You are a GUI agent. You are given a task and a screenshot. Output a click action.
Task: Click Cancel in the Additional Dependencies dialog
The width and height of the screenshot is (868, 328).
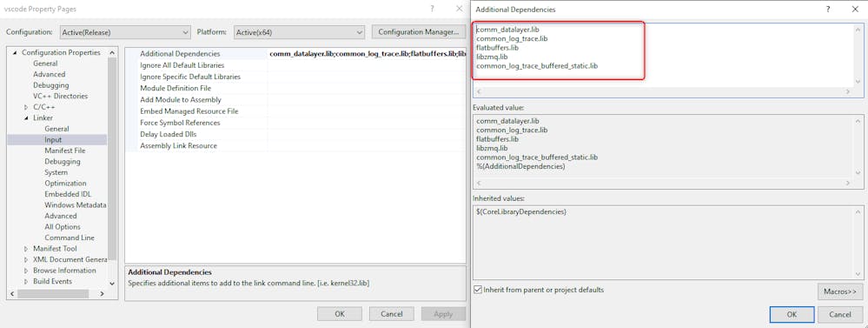[839, 315]
